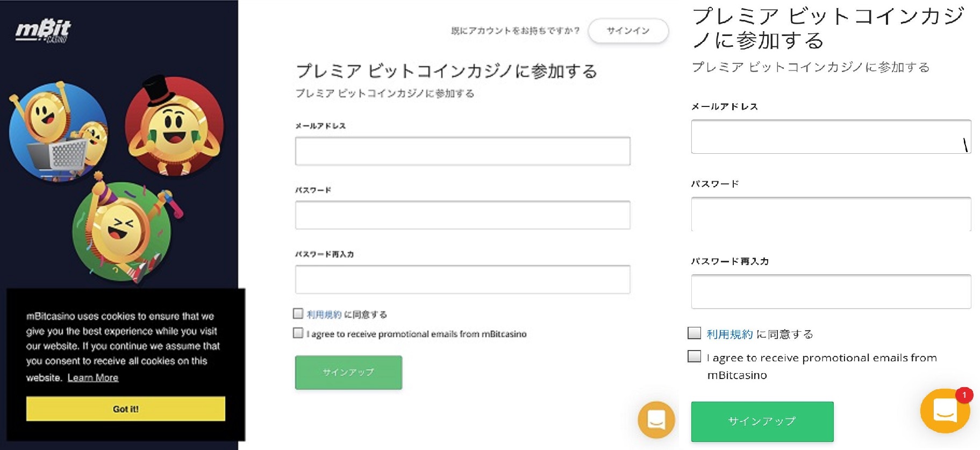Click the パスワード再入力 field in right form
The width and height of the screenshot is (980, 450).
coord(830,291)
